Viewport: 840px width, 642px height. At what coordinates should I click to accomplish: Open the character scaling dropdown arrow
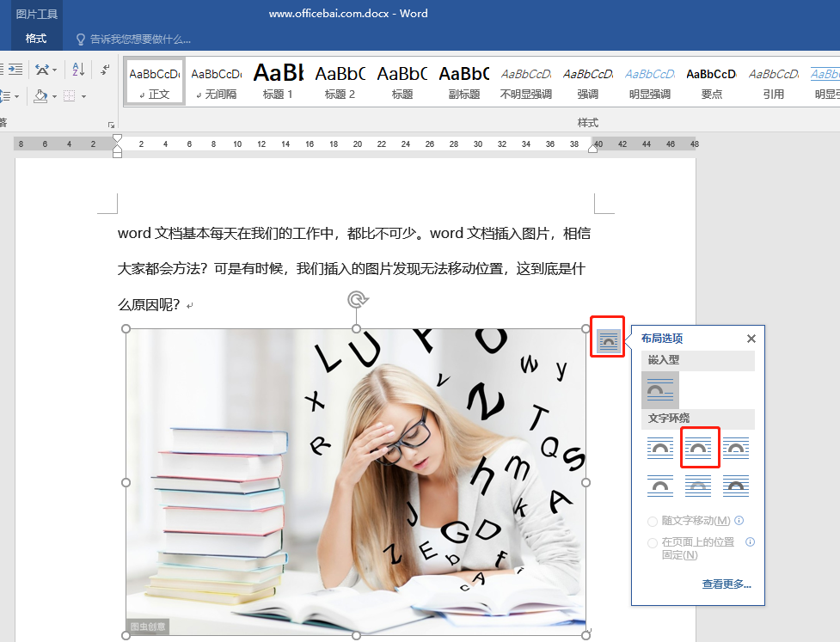pyautogui.click(x=54, y=70)
